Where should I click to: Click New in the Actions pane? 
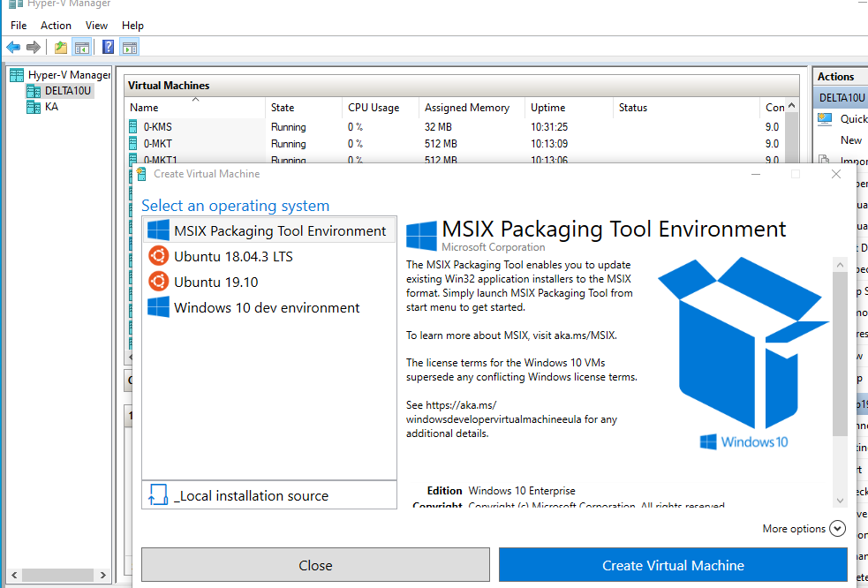pos(851,140)
